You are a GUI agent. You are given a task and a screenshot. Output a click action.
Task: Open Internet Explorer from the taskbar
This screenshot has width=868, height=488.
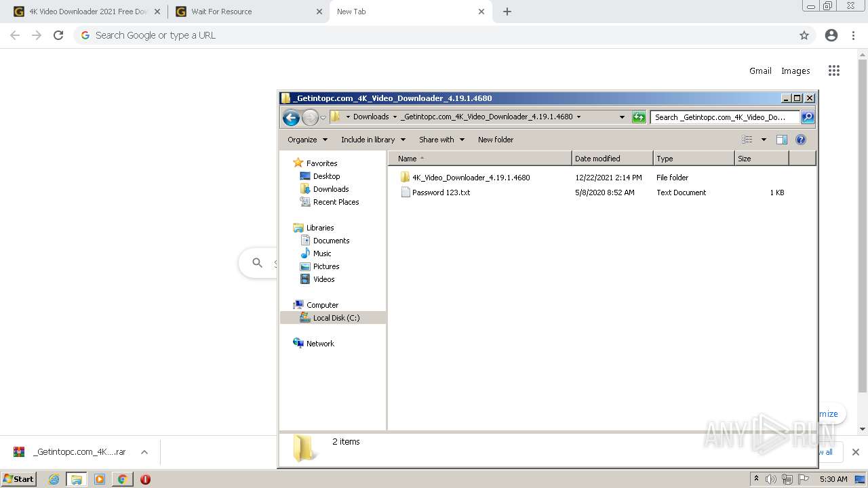coord(54,479)
